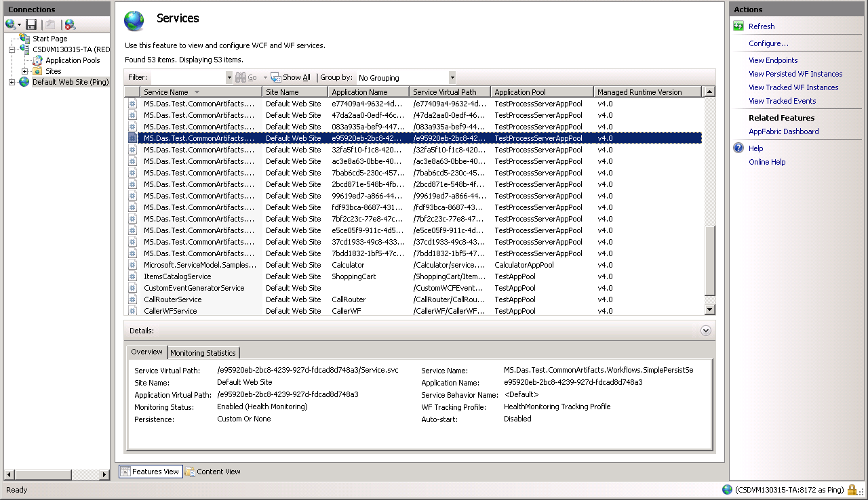This screenshot has height=500, width=868.
Task: Switch to Content View tab
Action: pyautogui.click(x=213, y=472)
